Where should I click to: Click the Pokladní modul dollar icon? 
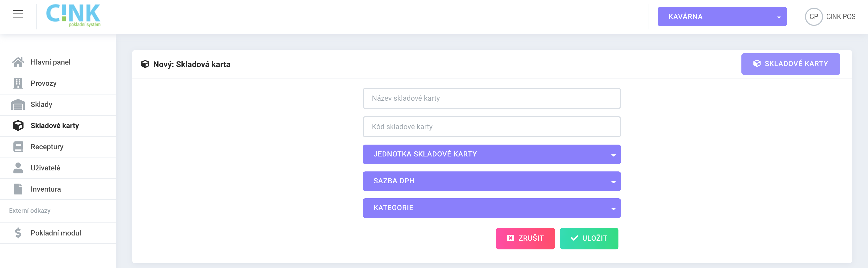pos(18,233)
